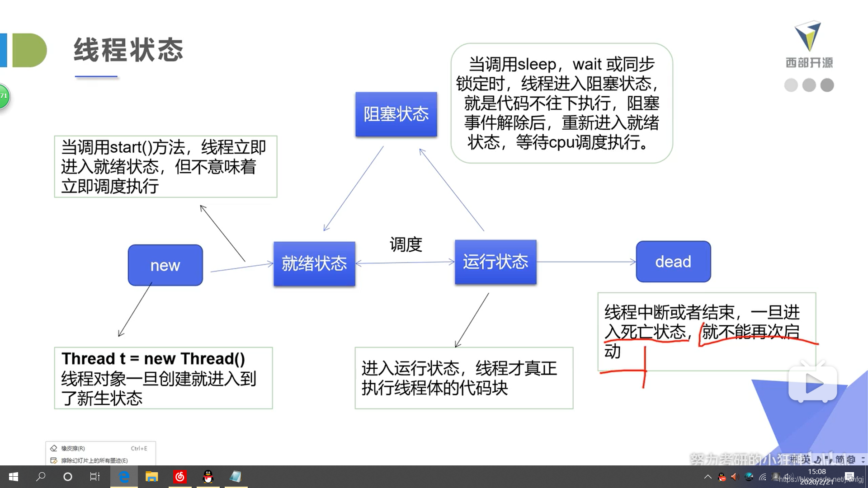The height and width of the screenshot is (488, 868).
Task: Click the IME punctuation icon
Action: pyautogui.click(x=829, y=460)
